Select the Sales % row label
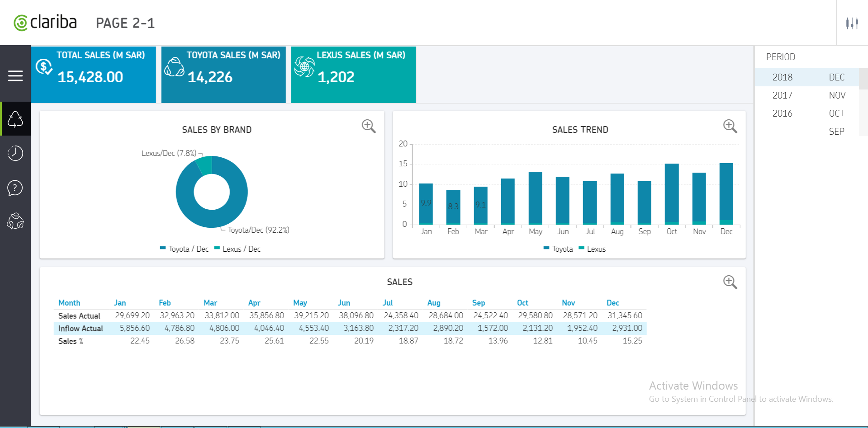The image size is (868, 428). click(71, 341)
